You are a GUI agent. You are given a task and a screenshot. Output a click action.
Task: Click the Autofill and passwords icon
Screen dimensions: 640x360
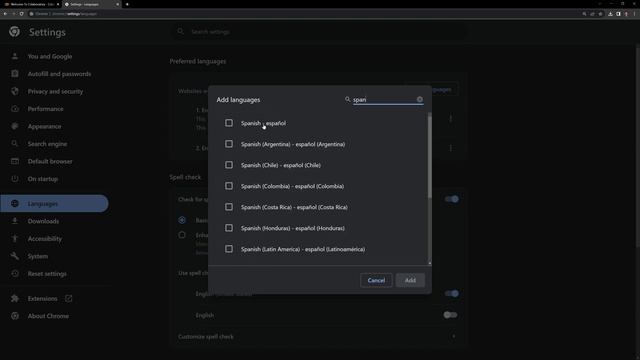pyautogui.click(x=15, y=74)
